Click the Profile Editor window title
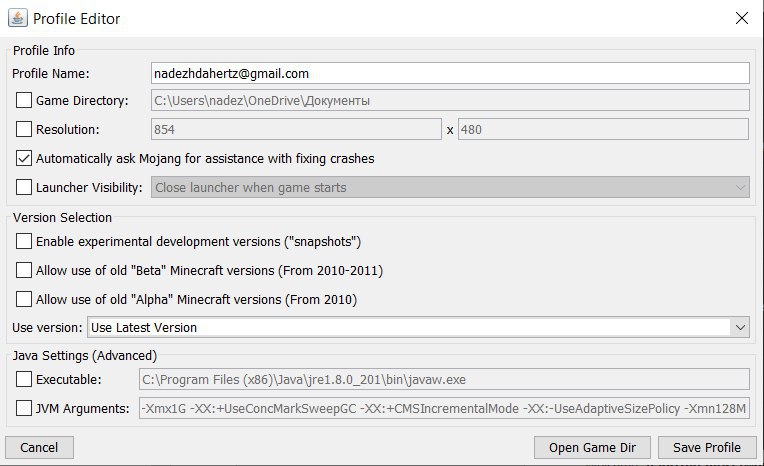Image resolution: width=764 pixels, height=466 pixels. coord(76,19)
